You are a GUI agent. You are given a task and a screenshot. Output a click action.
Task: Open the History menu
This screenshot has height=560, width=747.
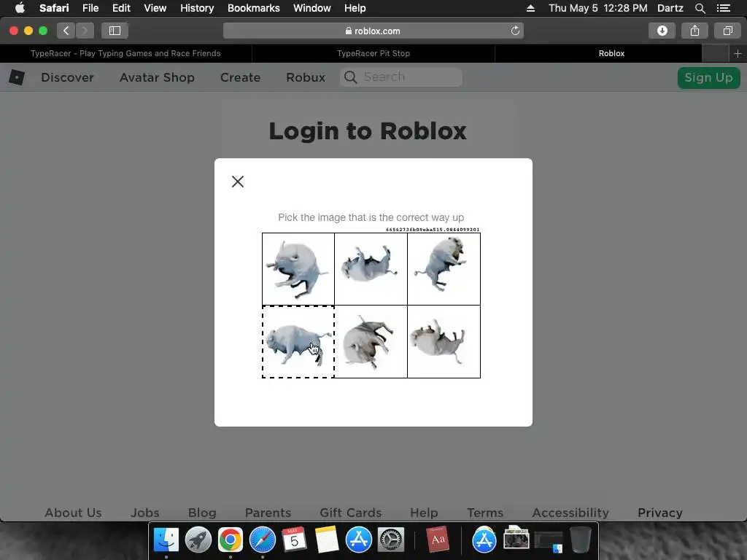(197, 8)
